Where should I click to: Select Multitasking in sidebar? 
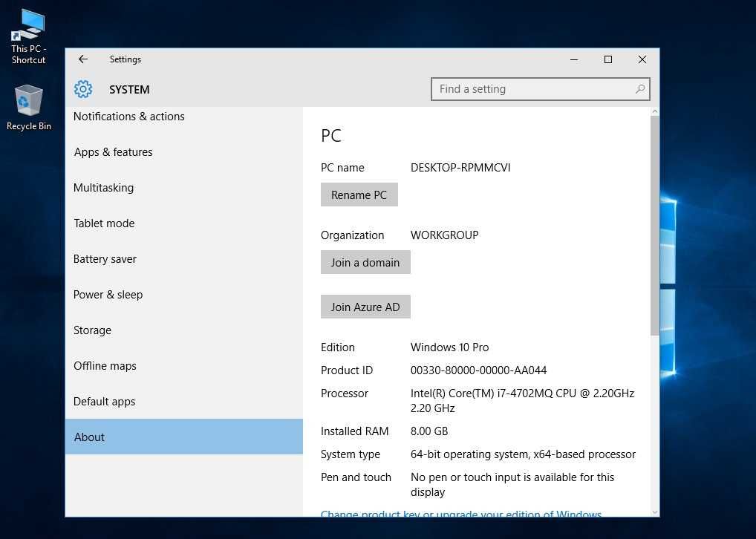point(183,188)
